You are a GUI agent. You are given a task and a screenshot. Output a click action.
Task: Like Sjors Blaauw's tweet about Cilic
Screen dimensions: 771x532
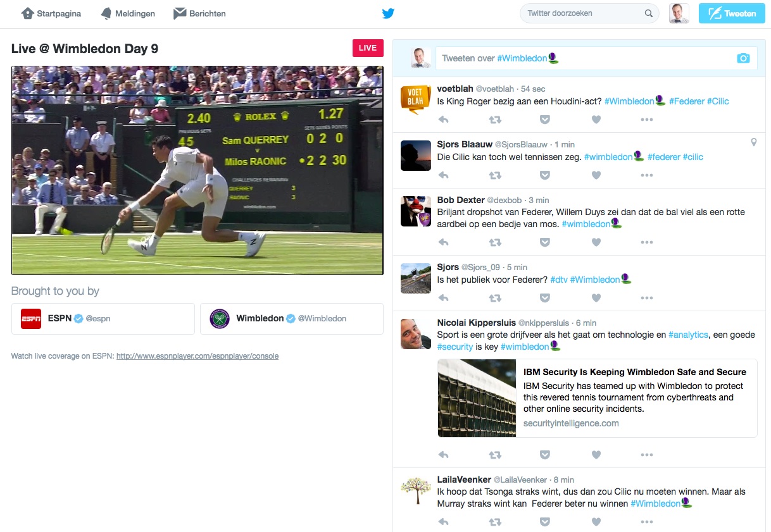(596, 175)
